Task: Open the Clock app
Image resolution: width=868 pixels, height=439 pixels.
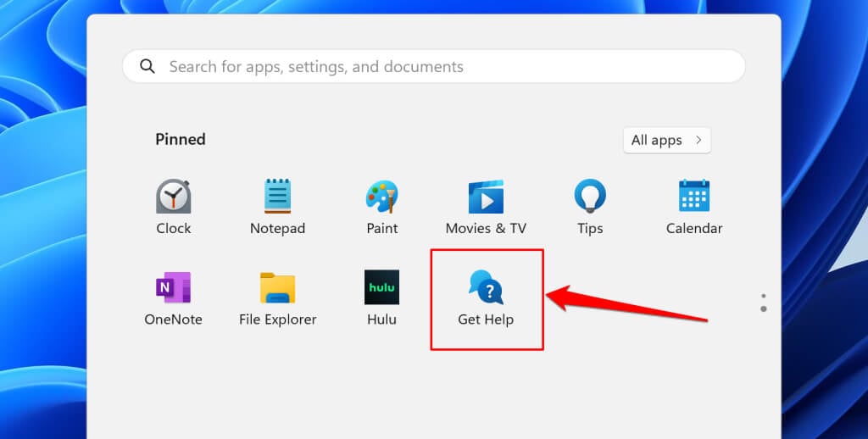Action: (173, 206)
